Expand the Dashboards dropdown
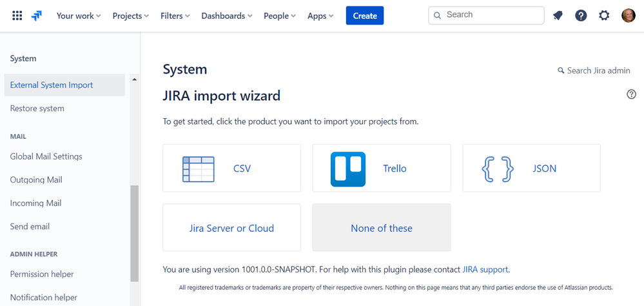The height and width of the screenshot is (306, 644). [227, 16]
